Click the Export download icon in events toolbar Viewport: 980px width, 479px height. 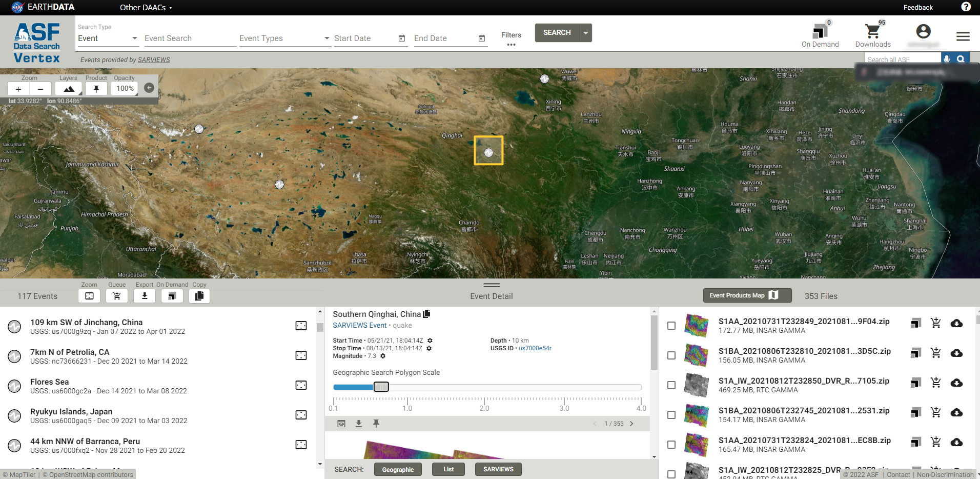pyautogui.click(x=145, y=296)
